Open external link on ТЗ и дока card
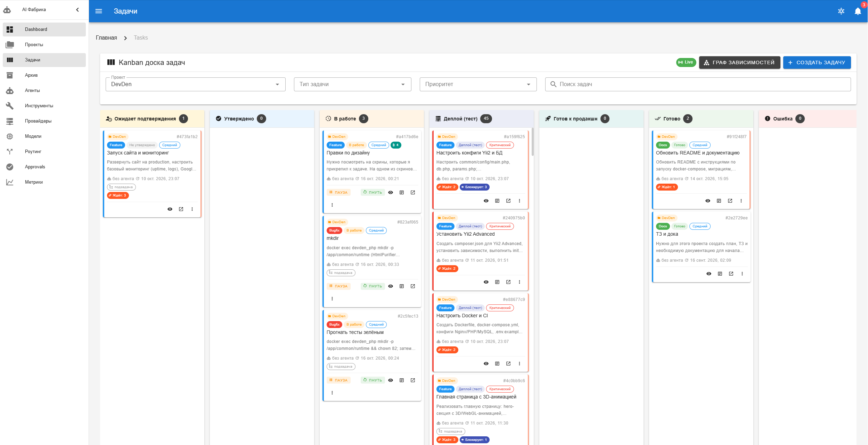 731,274
